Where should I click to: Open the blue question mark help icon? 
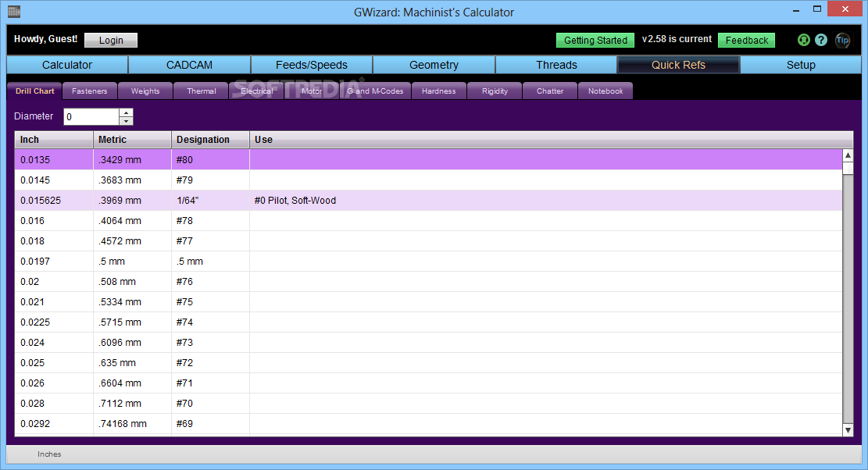coord(821,40)
